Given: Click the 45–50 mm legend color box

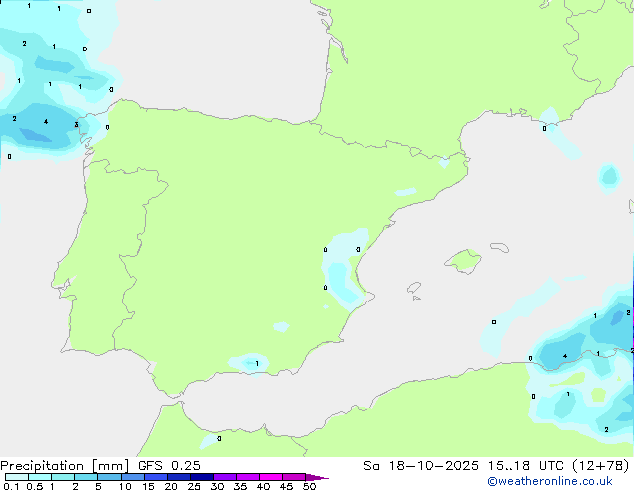Looking at the screenshot, I should pos(294,477).
